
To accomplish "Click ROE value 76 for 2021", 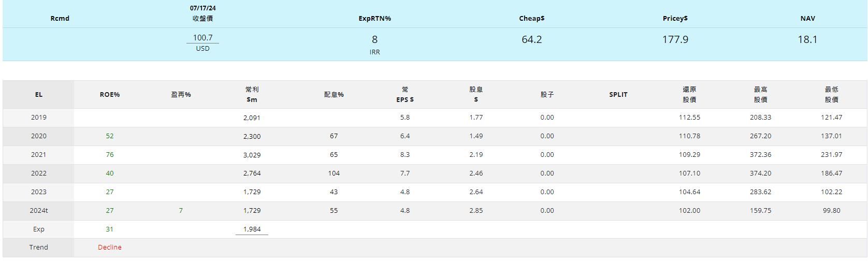I will [x=110, y=155].
